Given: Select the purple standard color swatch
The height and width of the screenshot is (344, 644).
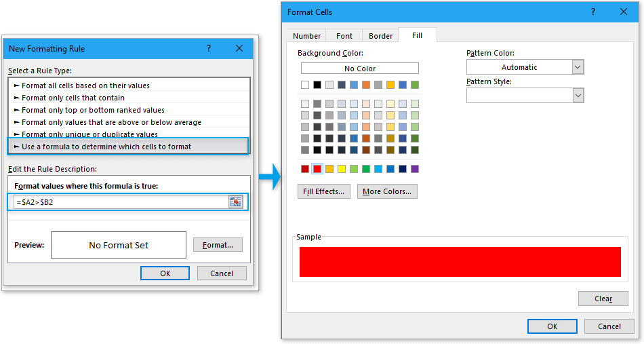Looking at the screenshot, I should [x=414, y=169].
